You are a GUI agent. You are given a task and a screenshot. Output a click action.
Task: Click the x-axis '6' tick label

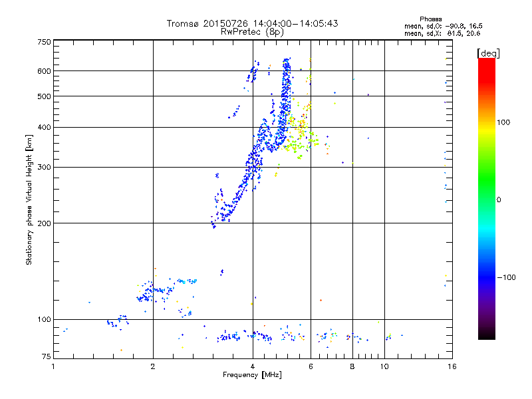click(311, 366)
